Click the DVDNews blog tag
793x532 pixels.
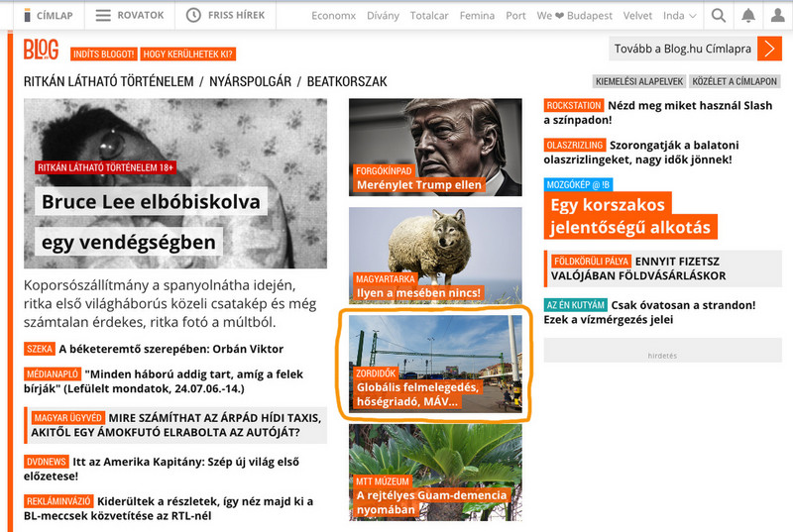46,462
